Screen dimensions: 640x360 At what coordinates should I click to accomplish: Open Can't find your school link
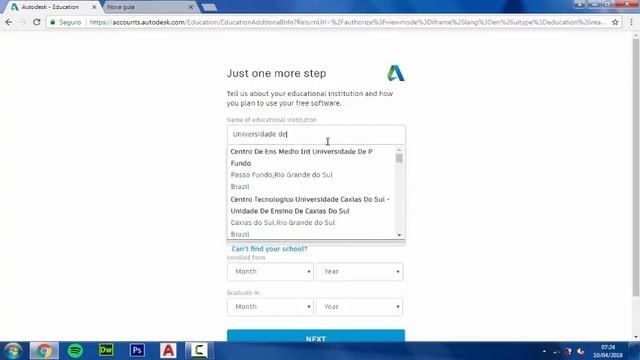(x=269, y=249)
